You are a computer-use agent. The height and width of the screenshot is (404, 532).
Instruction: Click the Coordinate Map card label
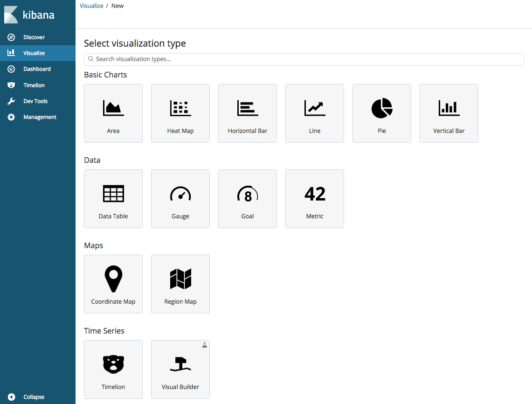113,301
